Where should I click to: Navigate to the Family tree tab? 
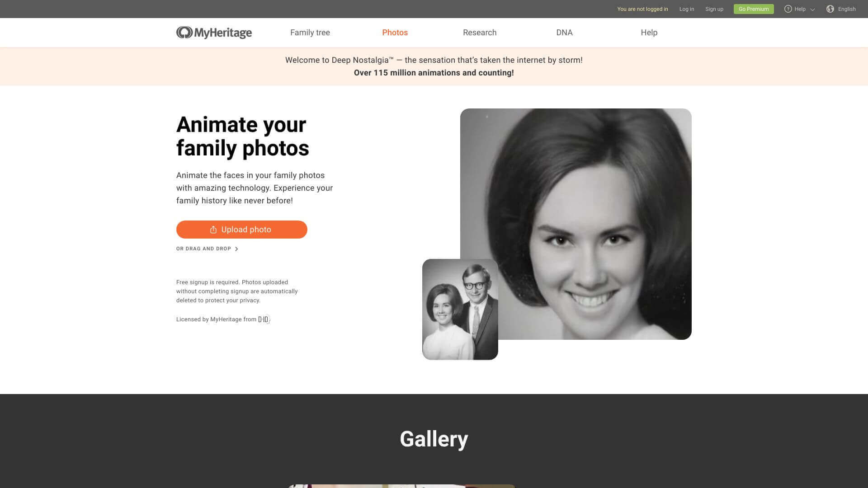(x=310, y=33)
